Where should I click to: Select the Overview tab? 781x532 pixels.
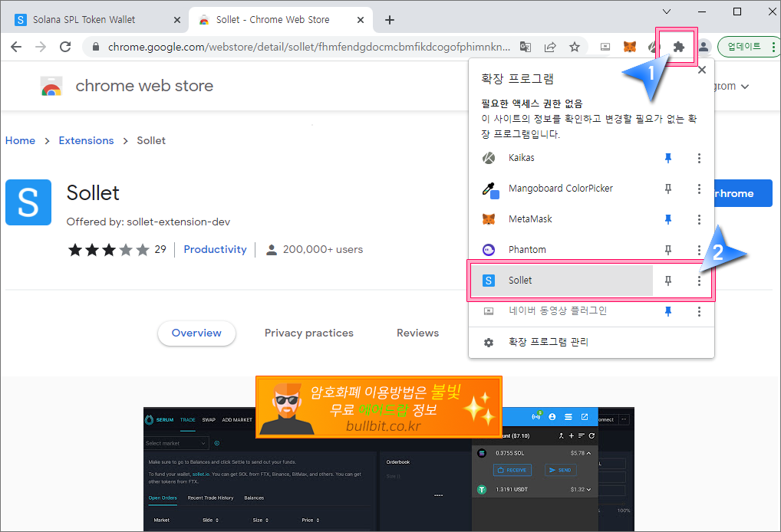tap(196, 333)
